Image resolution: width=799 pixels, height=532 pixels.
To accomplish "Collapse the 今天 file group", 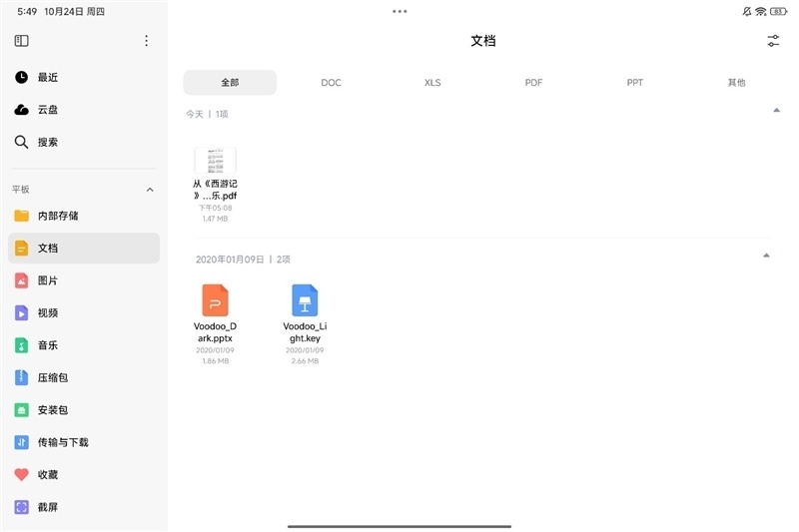I will [777, 110].
